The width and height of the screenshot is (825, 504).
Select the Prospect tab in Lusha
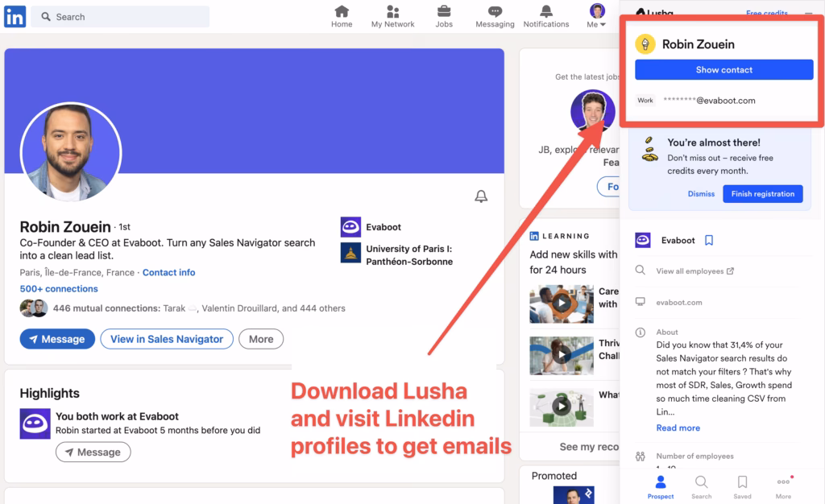coord(661,487)
